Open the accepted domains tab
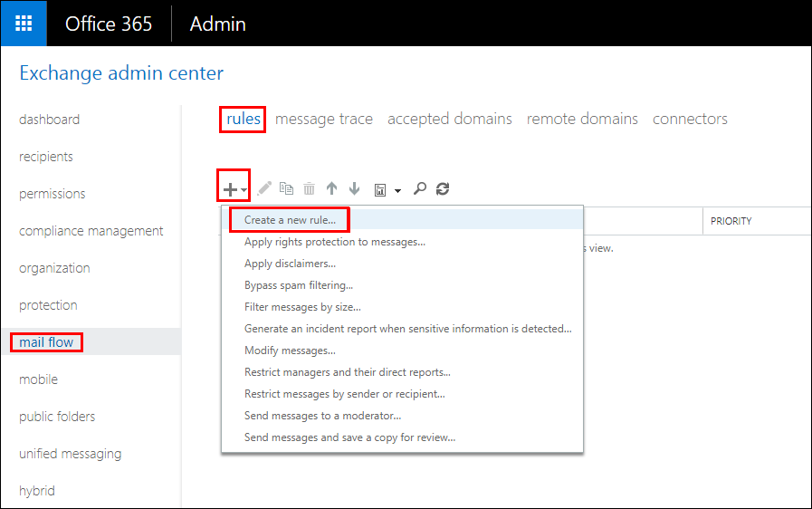The width and height of the screenshot is (812, 509). pyautogui.click(x=450, y=120)
